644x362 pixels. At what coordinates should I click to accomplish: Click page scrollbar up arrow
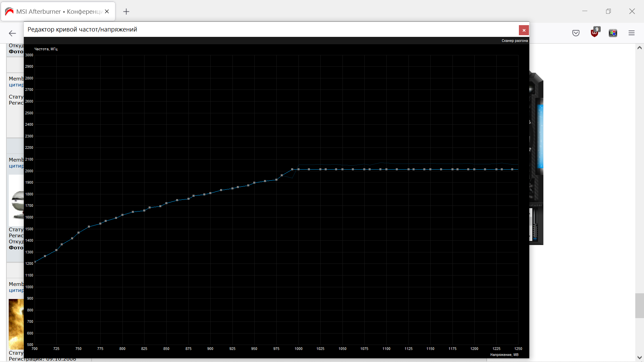click(x=639, y=48)
